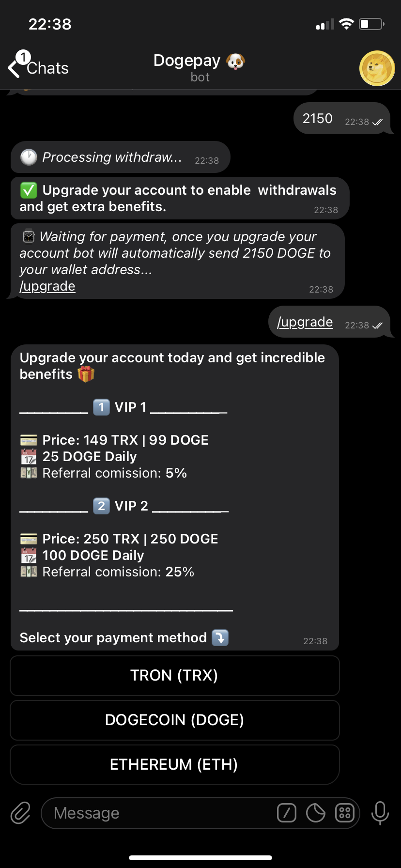This screenshot has height=868, width=401.
Task: Tap the status bar clock 22:38
Action: 50,24
